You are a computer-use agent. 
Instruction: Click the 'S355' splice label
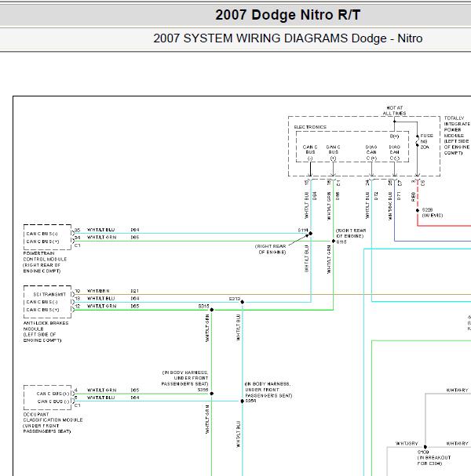click(203, 390)
